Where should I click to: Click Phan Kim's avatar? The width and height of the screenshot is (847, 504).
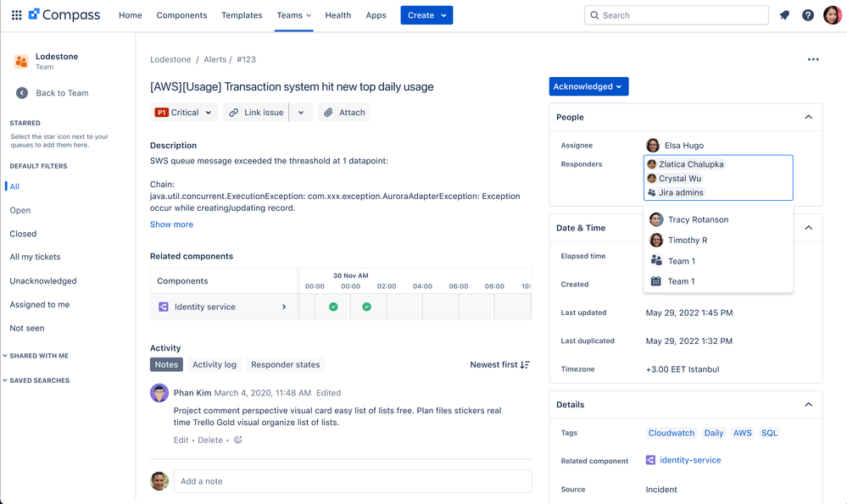tap(159, 393)
